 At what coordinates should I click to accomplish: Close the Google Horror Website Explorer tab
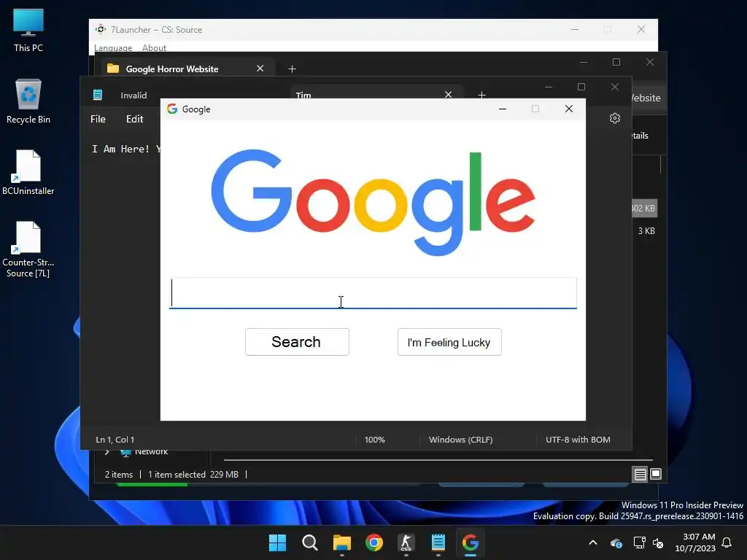[260, 69]
